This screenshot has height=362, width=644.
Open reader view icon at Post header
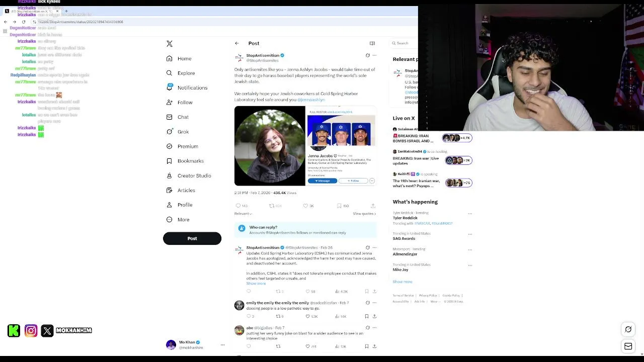(372, 43)
